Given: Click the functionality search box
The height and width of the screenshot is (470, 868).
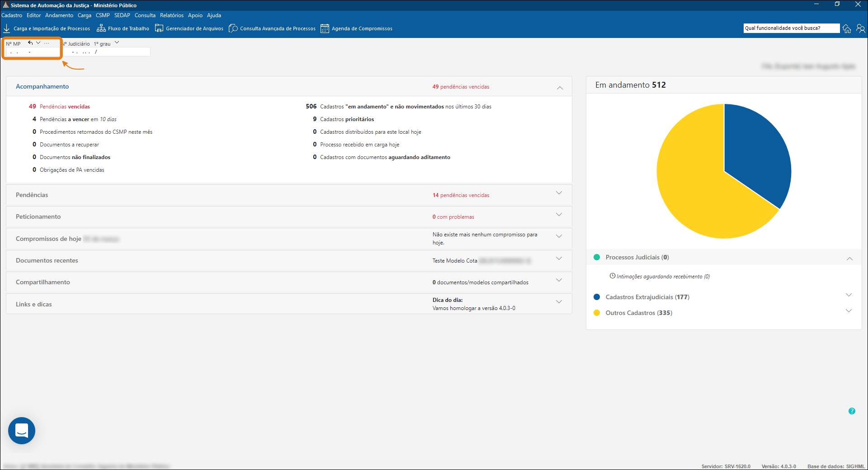Looking at the screenshot, I should pos(792,28).
